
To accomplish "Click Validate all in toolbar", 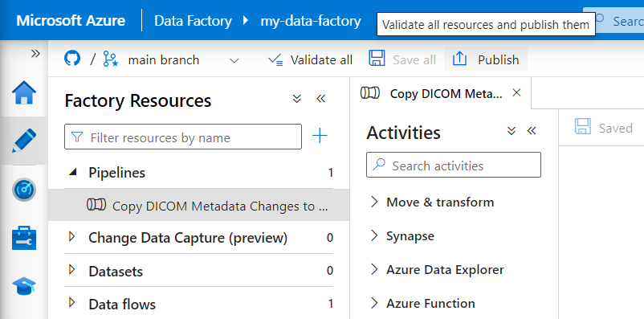I will pyautogui.click(x=310, y=60).
